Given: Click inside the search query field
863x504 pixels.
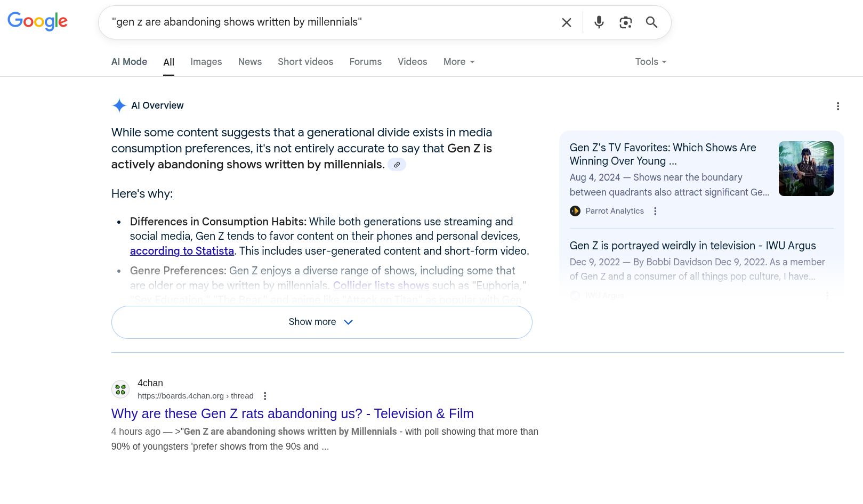Looking at the screenshot, I should pyautogui.click(x=330, y=22).
